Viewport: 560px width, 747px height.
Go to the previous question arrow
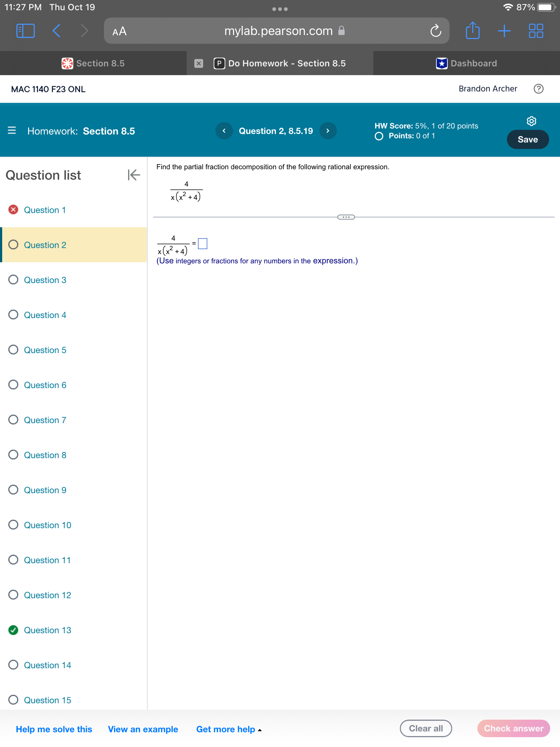[x=224, y=131]
